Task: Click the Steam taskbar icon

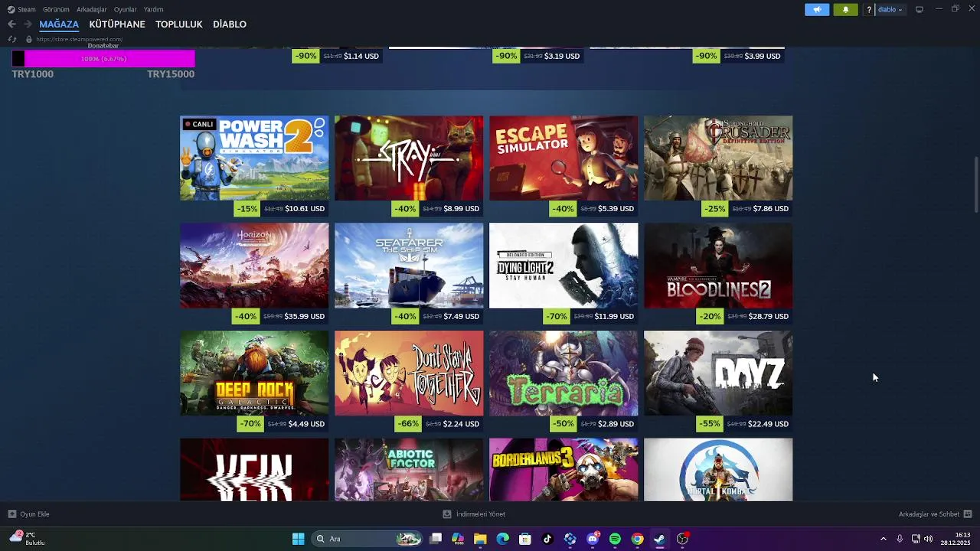Action: pos(659,539)
